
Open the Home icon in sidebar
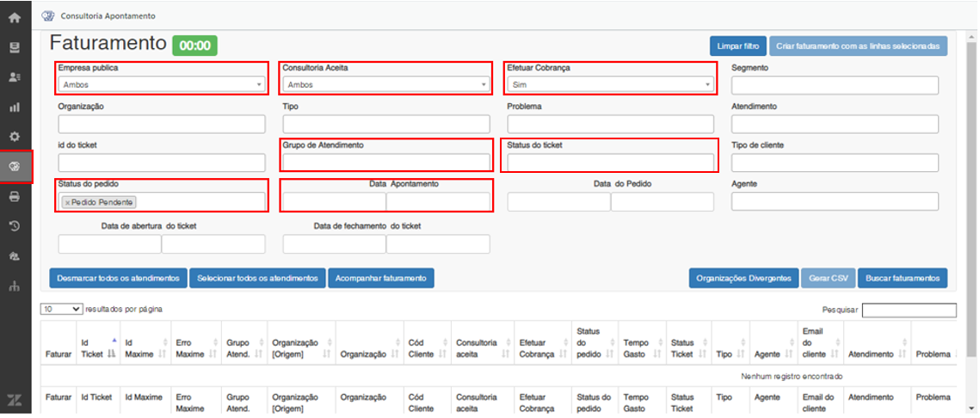15,16
